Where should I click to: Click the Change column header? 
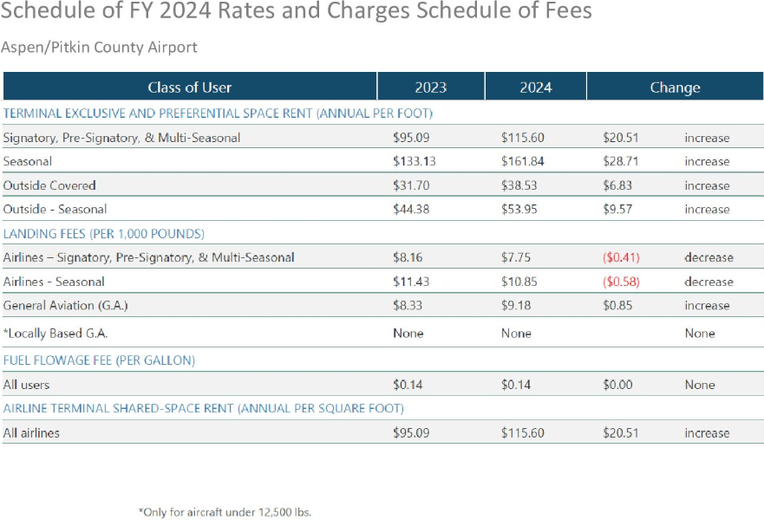(675, 87)
